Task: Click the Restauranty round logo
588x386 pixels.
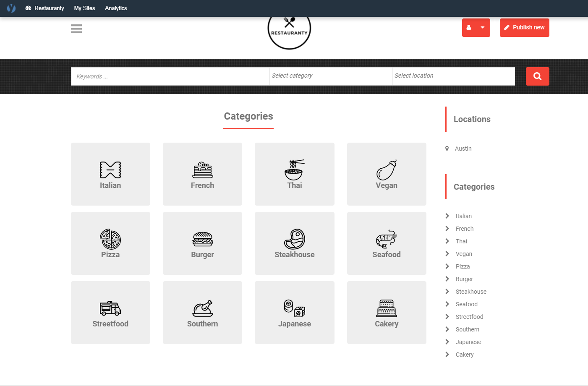Action: [x=289, y=33]
